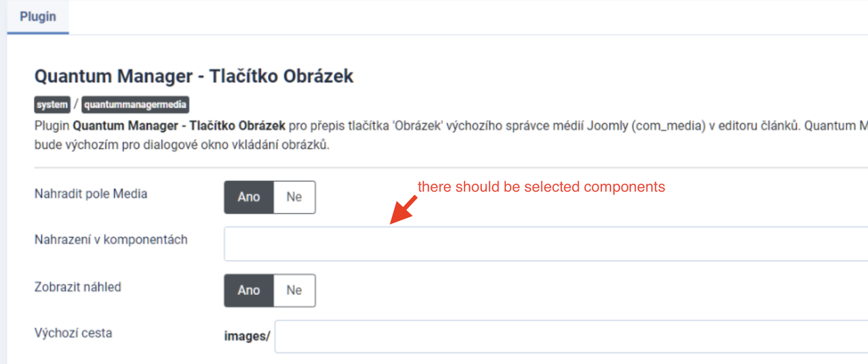Click the Nahrazení v komponentách label

point(111,240)
